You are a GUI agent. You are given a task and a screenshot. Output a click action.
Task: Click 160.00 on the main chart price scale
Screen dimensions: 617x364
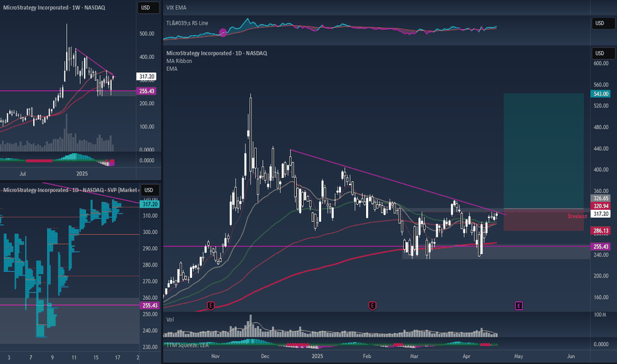600,298
